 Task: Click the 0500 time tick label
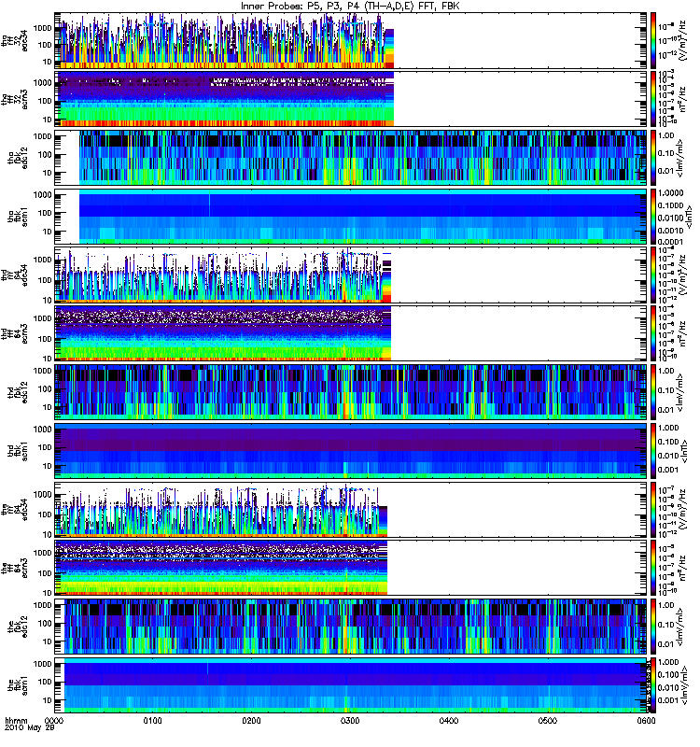[x=548, y=721]
